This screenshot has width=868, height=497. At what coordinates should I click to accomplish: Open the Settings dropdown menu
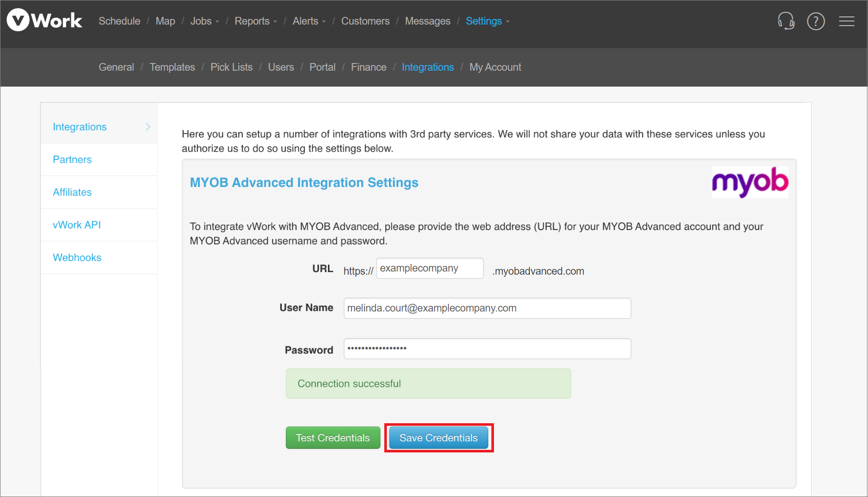(487, 21)
